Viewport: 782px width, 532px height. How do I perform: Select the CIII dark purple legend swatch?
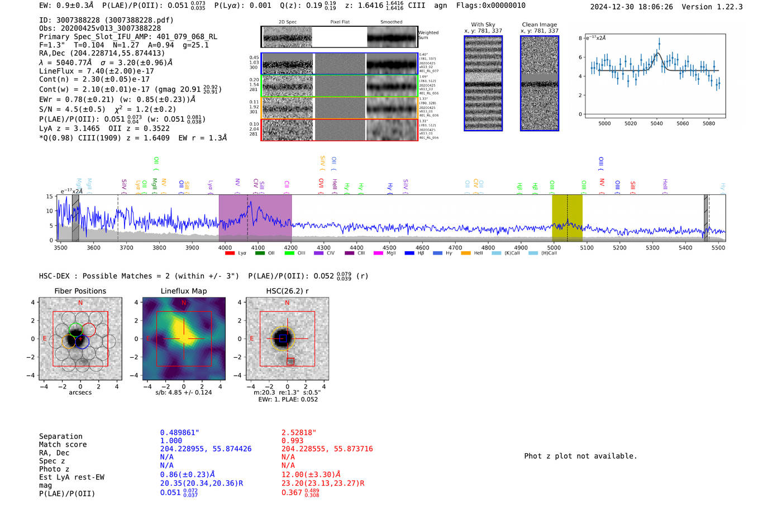pos(350,253)
